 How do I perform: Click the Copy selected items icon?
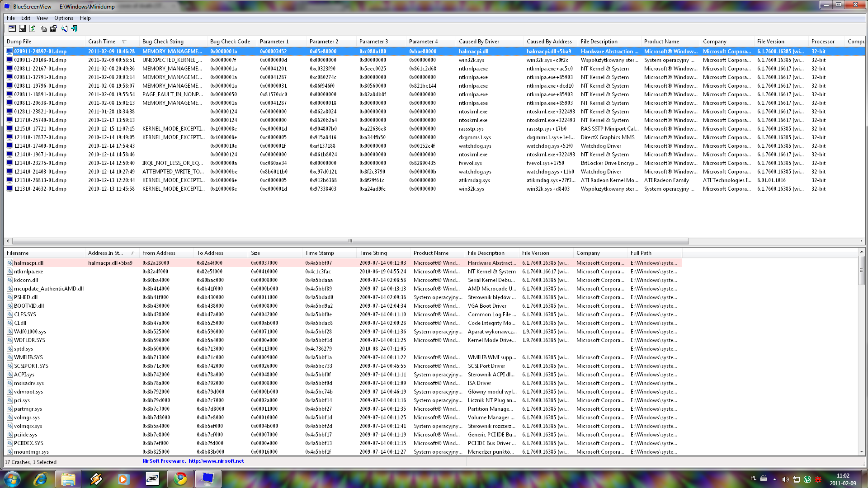coord(43,28)
